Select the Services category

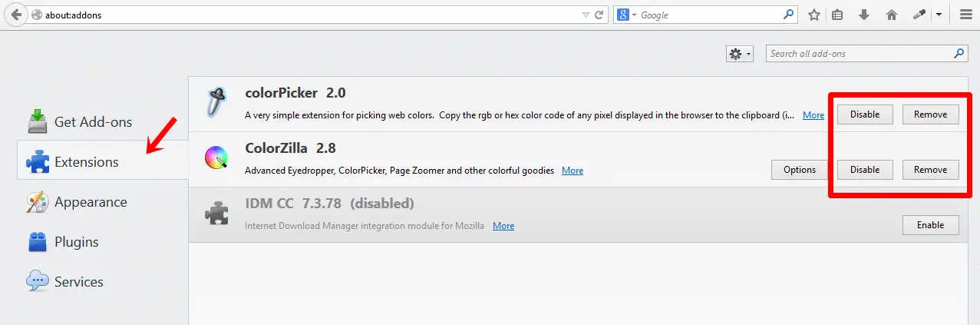[x=102, y=282]
